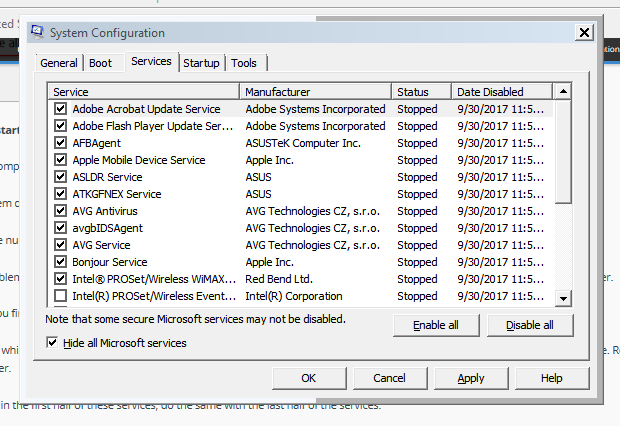
Task: Click ASUSTeK Computer Inc. manufacturer cell
Action: click(303, 143)
